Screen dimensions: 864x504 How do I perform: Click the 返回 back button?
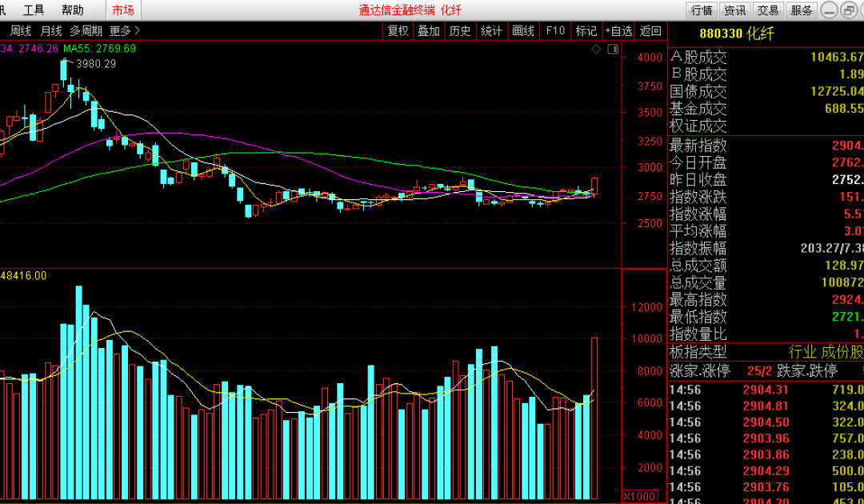click(x=650, y=30)
